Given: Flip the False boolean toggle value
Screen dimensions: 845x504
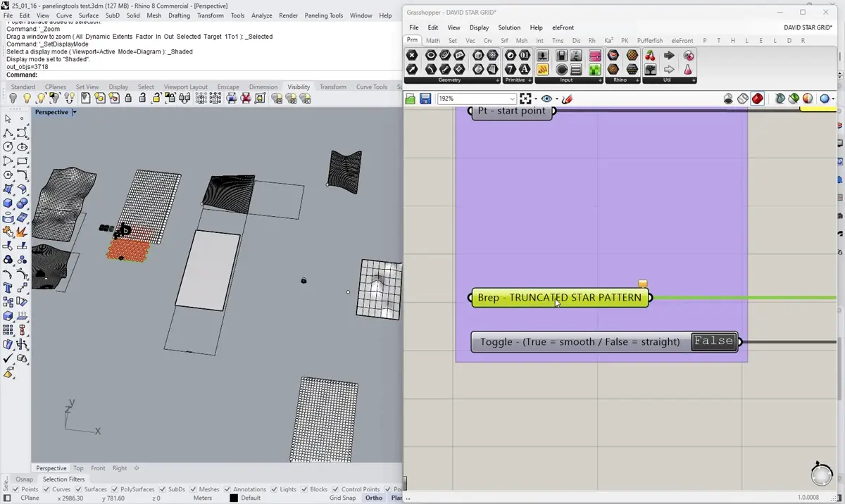Looking at the screenshot, I should [713, 341].
